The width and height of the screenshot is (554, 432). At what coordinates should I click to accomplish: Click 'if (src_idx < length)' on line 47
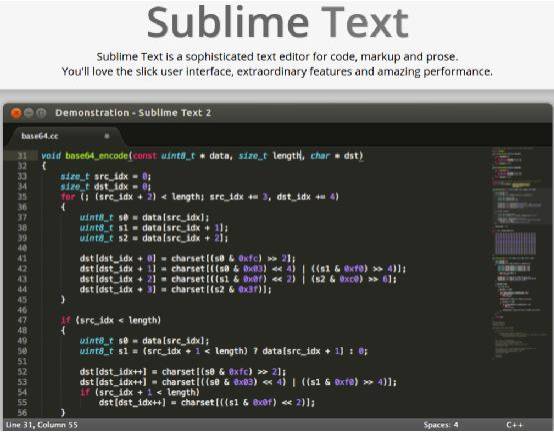pyautogui.click(x=111, y=320)
